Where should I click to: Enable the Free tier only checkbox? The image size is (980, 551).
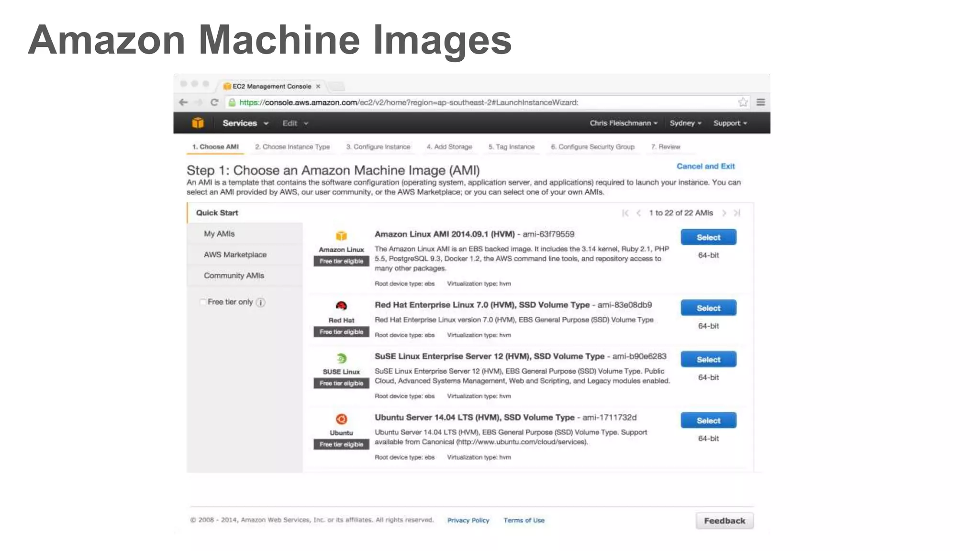pos(203,302)
